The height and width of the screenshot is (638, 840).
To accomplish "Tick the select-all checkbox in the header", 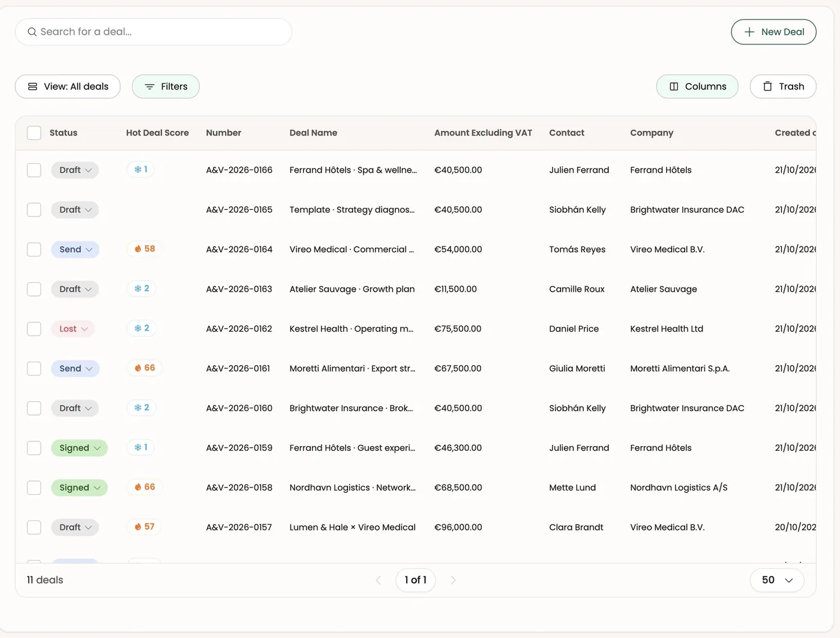I will pos(34,133).
